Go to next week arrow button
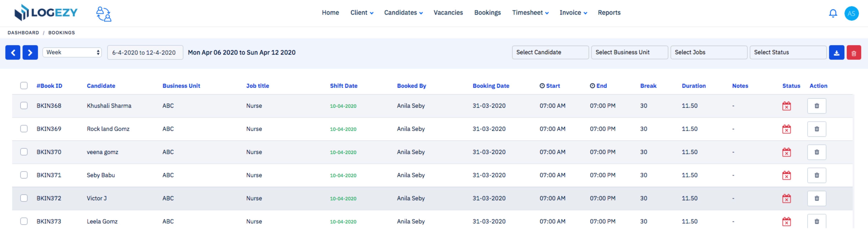Image resolution: width=868 pixels, height=237 pixels. [x=30, y=52]
